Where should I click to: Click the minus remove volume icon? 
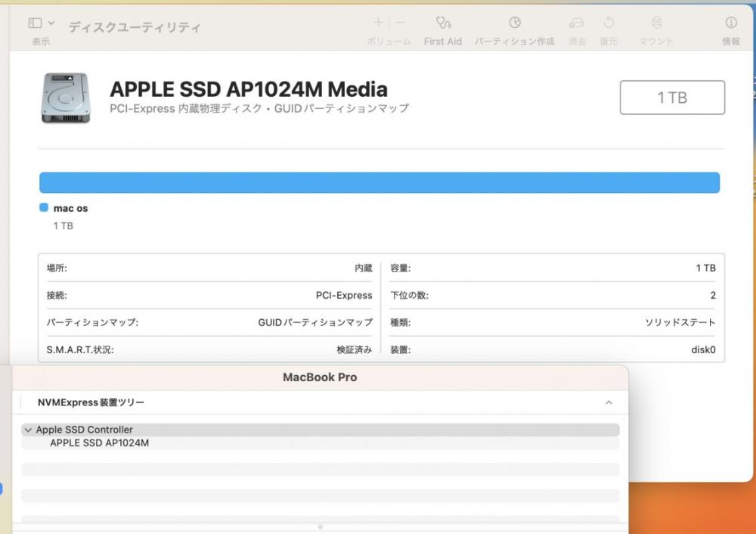tap(401, 23)
